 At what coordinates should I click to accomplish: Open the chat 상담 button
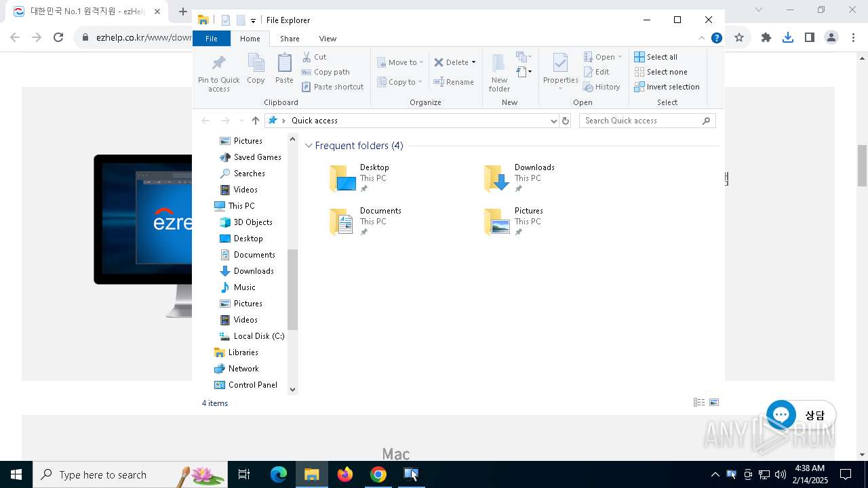(801, 415)
